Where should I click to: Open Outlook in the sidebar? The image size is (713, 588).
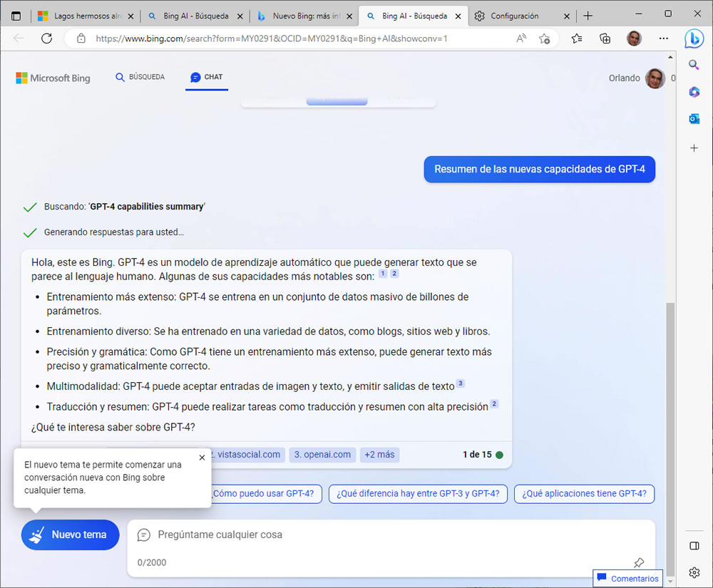click(x=694, y=119)
